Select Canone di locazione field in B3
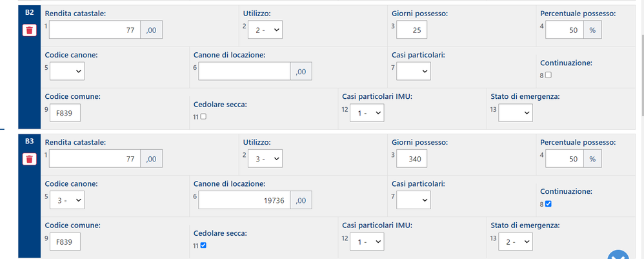Image resolution: width=644 pixels, height=259 pixels. coord(245,200)
